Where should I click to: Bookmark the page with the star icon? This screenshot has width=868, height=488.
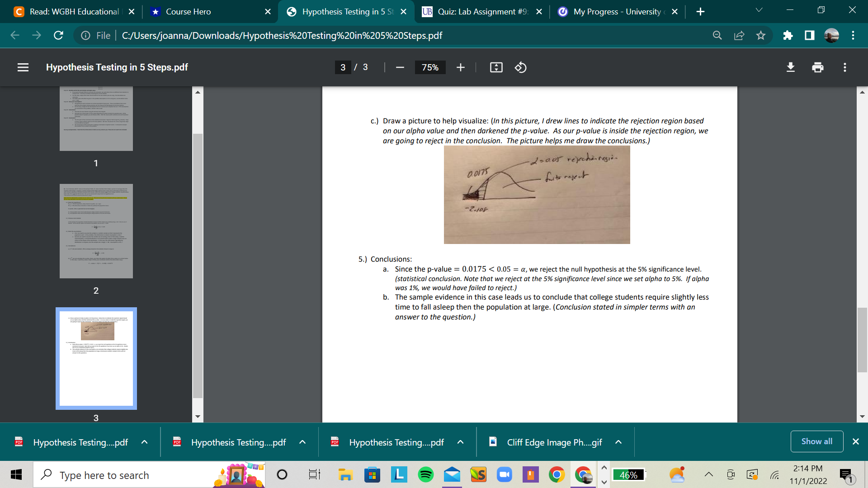761,35
